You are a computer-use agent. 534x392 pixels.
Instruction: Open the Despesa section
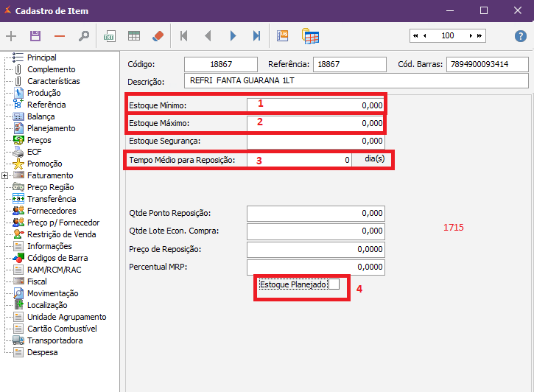(42, 352)
